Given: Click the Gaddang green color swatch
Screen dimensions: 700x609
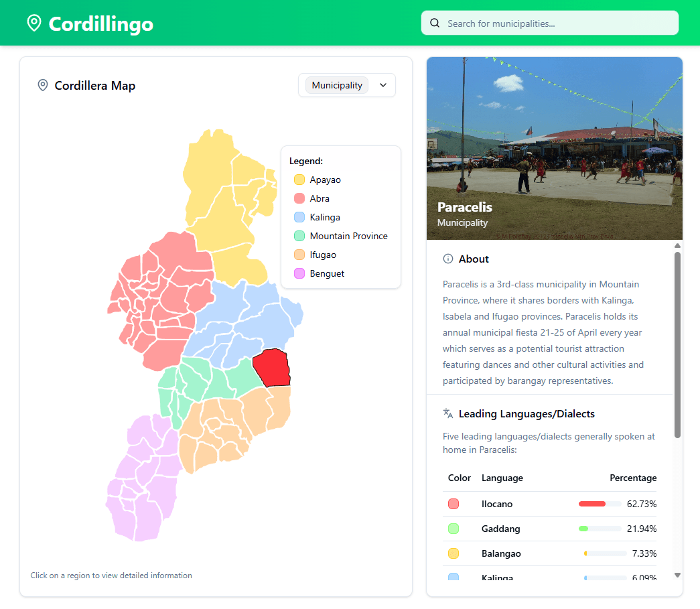Looking at the screenshot, I should click(453, 529).
